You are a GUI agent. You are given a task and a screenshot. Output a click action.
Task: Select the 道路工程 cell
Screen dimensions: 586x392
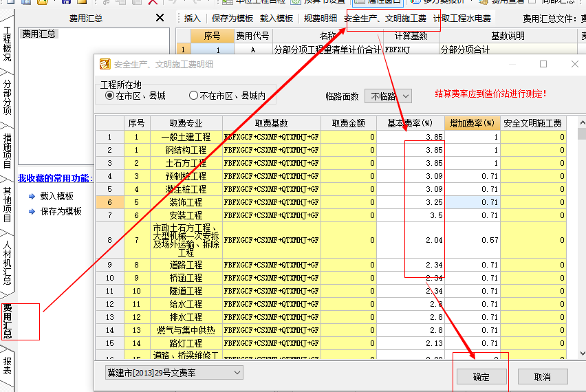pyautogui.click(x=186, y=265)
